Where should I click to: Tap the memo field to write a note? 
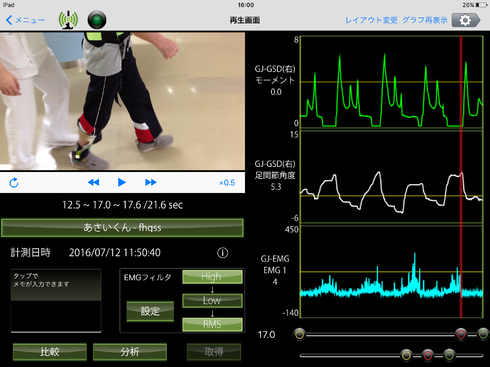56,301
